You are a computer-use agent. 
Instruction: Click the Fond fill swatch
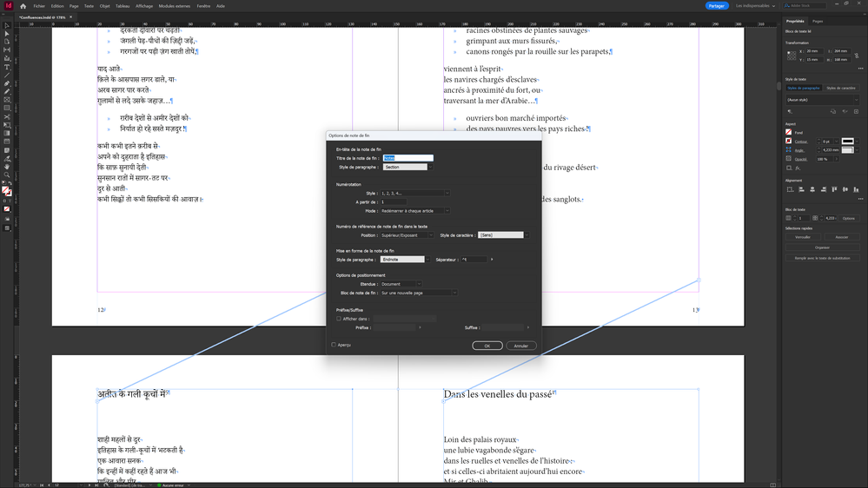(x=789, y=132)
